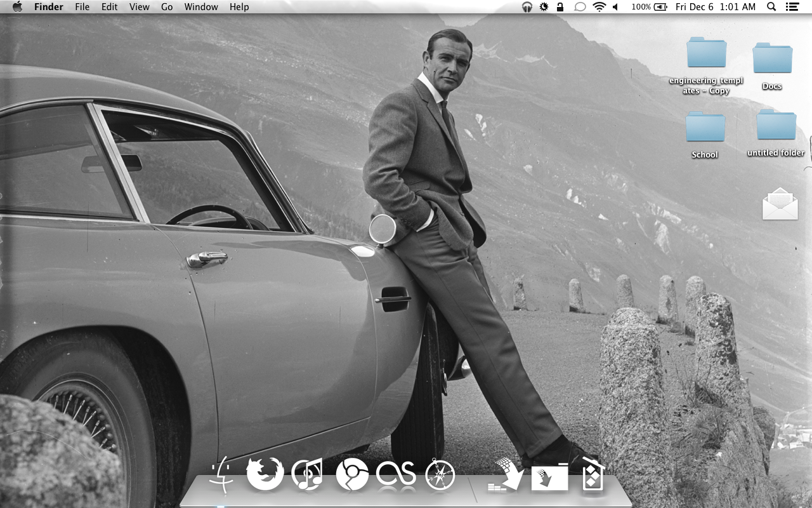Open the File menu

pyautogui.click(x=82, y=7)
